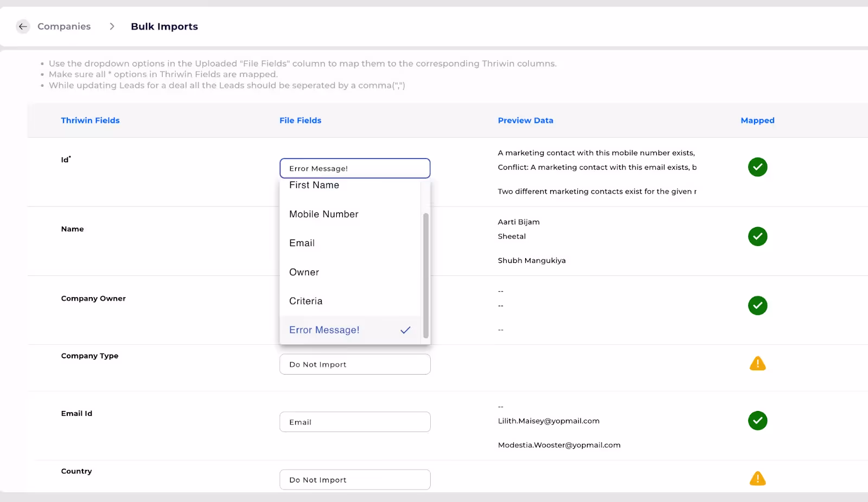868x502 pixels.
Task: Choose Mobile Number from the dropdown list
Action: coord(350,214)
